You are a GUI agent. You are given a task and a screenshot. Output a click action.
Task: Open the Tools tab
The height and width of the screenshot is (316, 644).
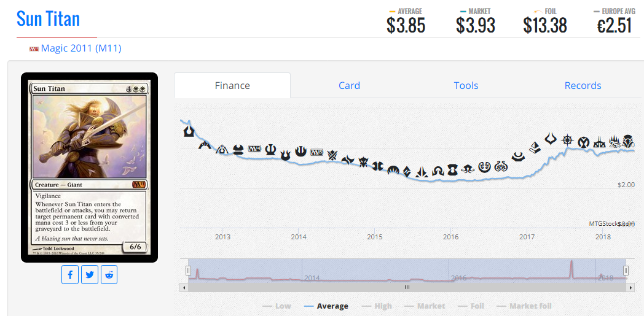[466, 86]
